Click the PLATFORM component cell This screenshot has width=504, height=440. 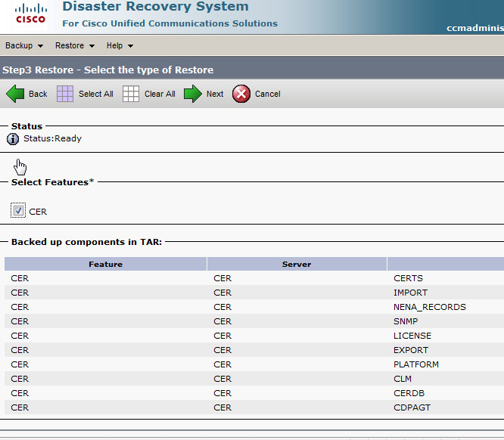(x=416, y=364)
